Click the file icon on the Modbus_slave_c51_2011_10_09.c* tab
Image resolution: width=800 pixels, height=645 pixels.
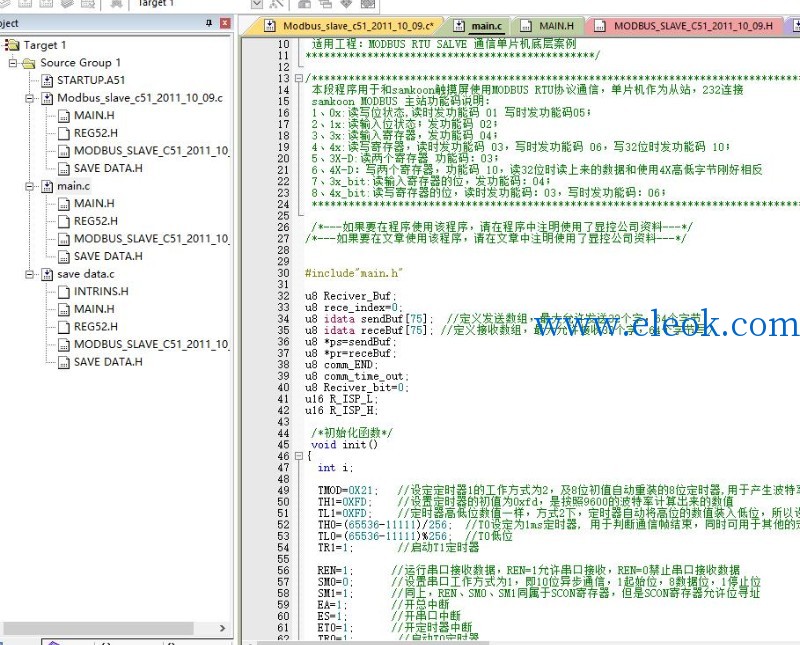pos(270,26)
